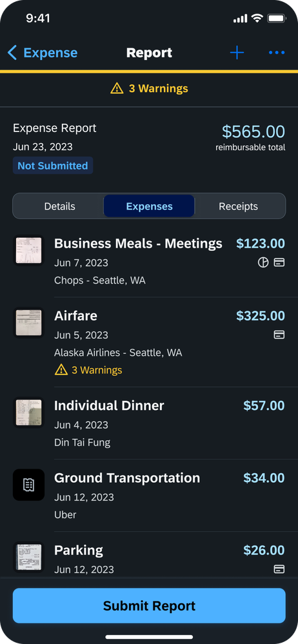The image size is (298, 644).
Task: Tap the card icon on the Parking expense
Action: (x=279, y=569)
